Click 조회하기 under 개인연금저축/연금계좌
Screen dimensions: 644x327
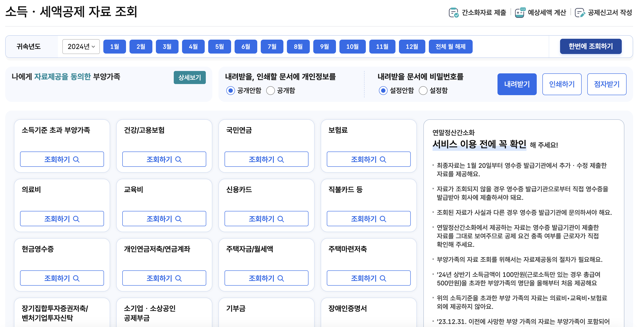click(x=164, y=278)
